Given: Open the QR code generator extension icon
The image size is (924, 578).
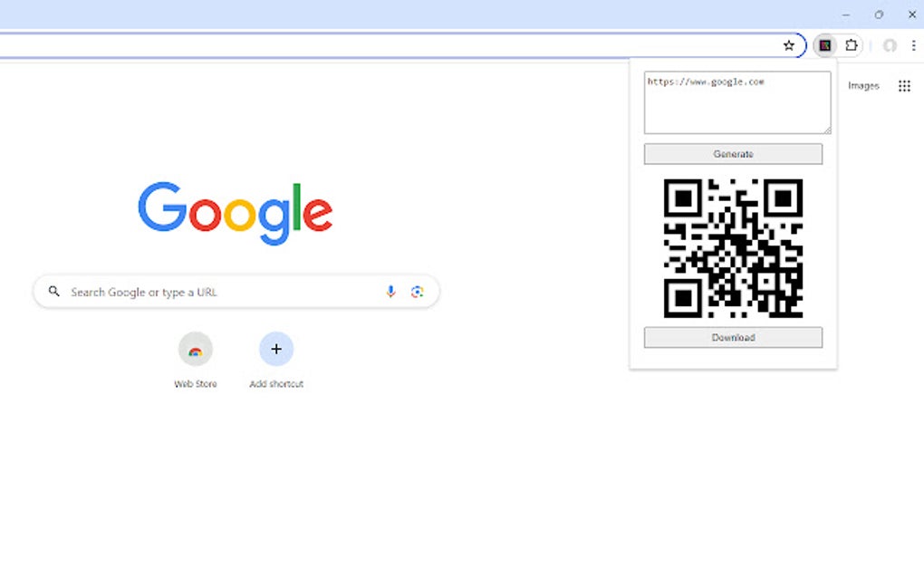Looking at the screenshot, I should (x=825, y=45).
